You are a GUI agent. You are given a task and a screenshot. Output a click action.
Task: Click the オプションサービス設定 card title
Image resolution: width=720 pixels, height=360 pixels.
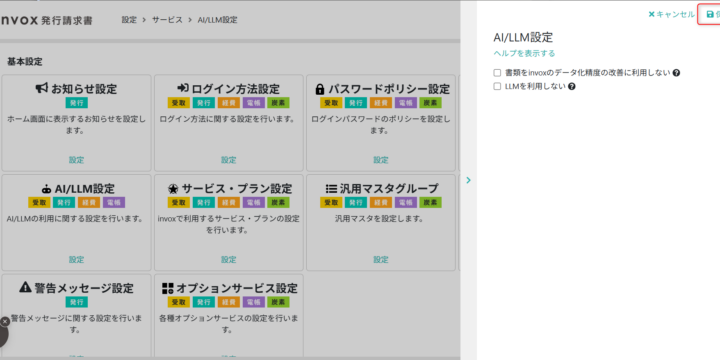coord(237,288)
